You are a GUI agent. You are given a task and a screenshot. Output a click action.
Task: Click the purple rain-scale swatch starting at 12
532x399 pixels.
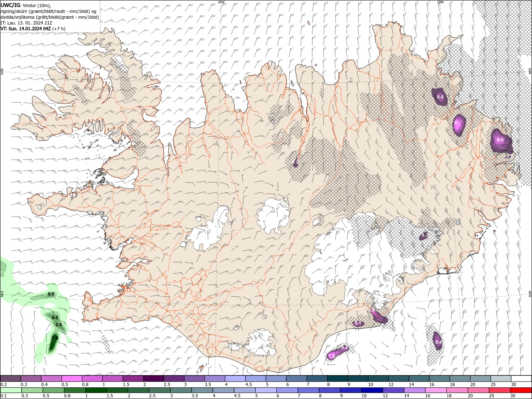point(393,390)
